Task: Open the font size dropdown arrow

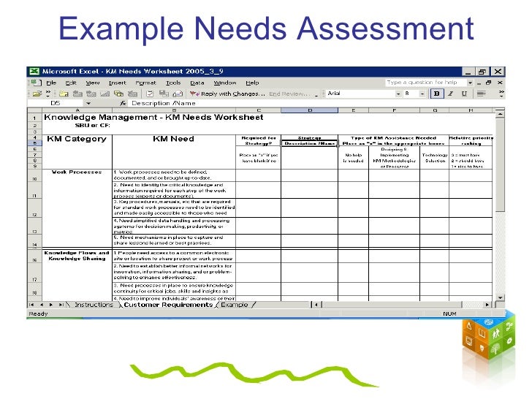Action: [422, 94]
